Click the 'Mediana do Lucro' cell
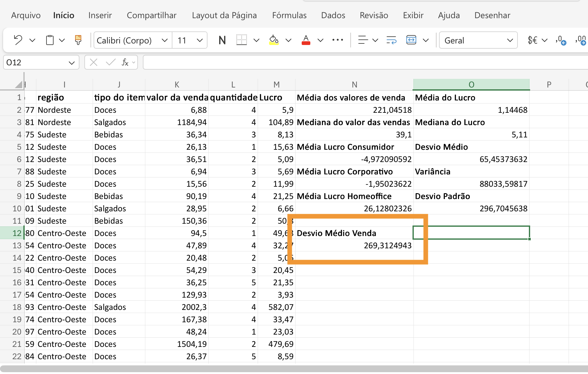The width and height of the screenshot is (588, 374). click(x=471, y=122)
